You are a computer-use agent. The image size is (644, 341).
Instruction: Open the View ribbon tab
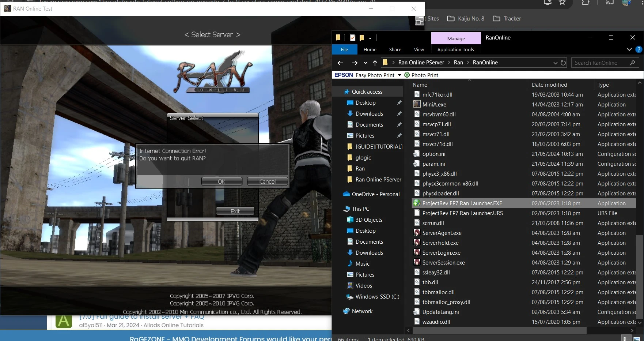coord(419,49)
